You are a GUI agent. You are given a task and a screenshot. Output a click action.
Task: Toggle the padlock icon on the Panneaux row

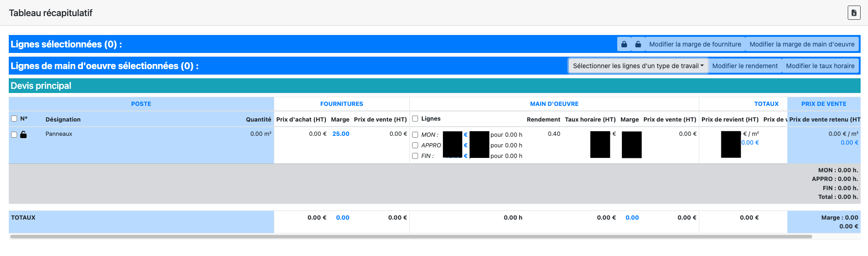(x=24, y=134)
